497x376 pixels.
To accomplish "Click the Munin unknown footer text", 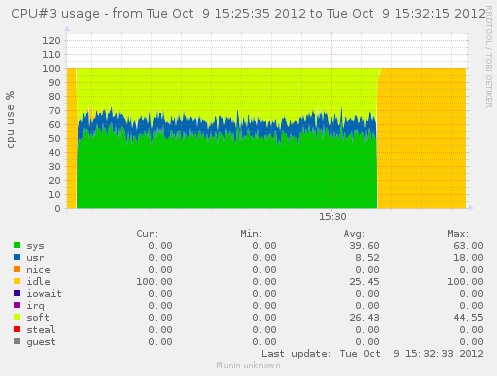I will (248, 365).
